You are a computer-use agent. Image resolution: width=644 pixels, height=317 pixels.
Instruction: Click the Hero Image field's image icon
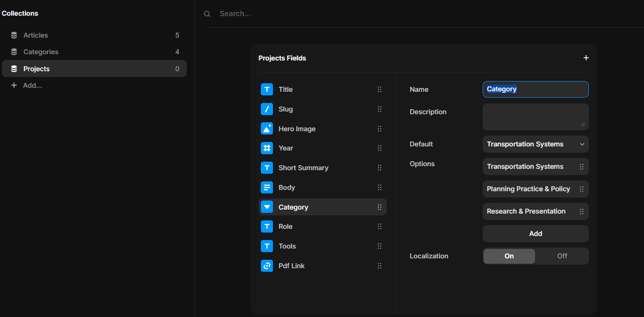(x=267, y=129)
